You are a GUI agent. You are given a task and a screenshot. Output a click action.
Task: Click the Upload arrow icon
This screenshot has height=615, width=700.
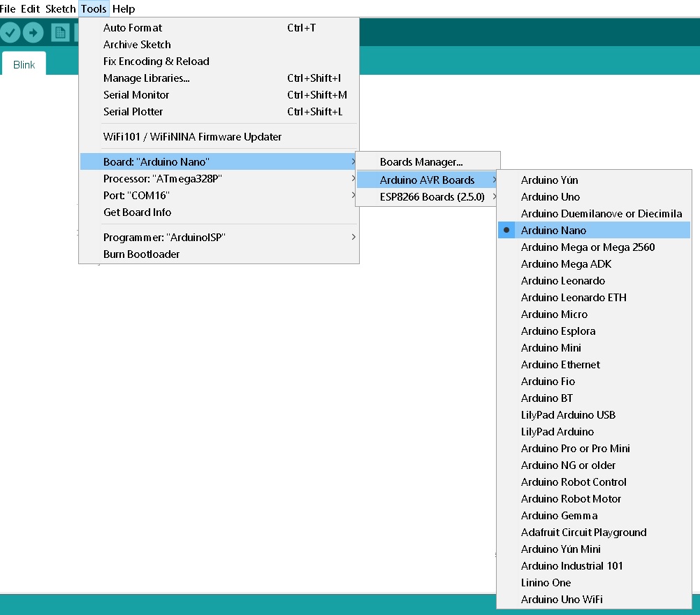click(33, 32)
